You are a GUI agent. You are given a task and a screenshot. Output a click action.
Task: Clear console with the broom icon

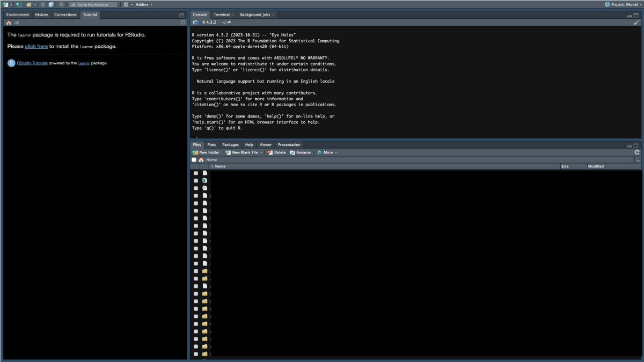pos(636,23)
